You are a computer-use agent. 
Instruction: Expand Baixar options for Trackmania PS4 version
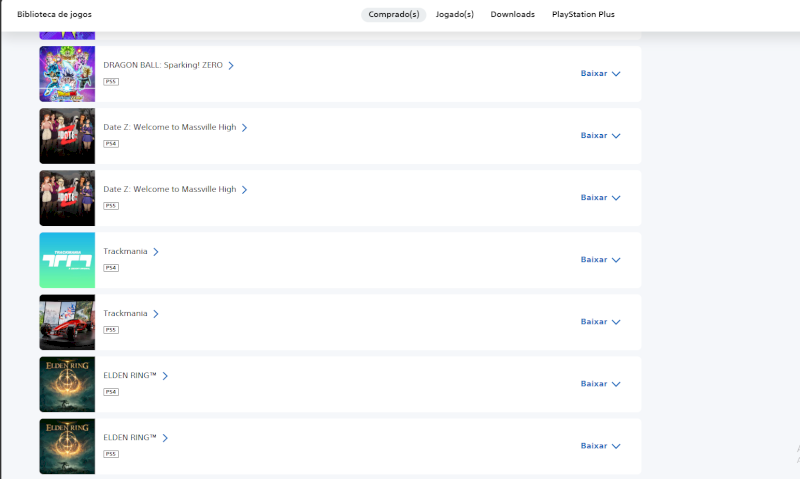tap(601, 260)
